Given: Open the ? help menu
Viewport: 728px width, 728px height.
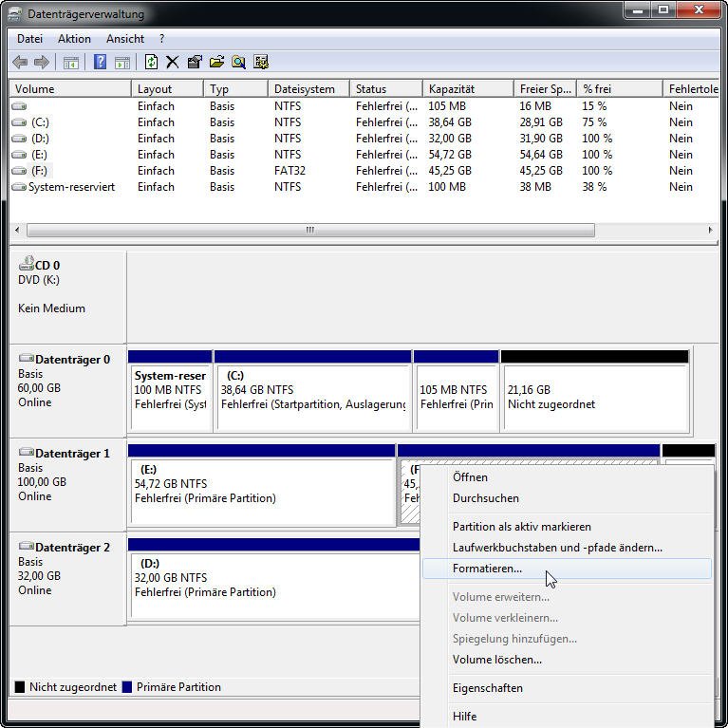Looking at the screenshot, I should click(x=161, y=39).
